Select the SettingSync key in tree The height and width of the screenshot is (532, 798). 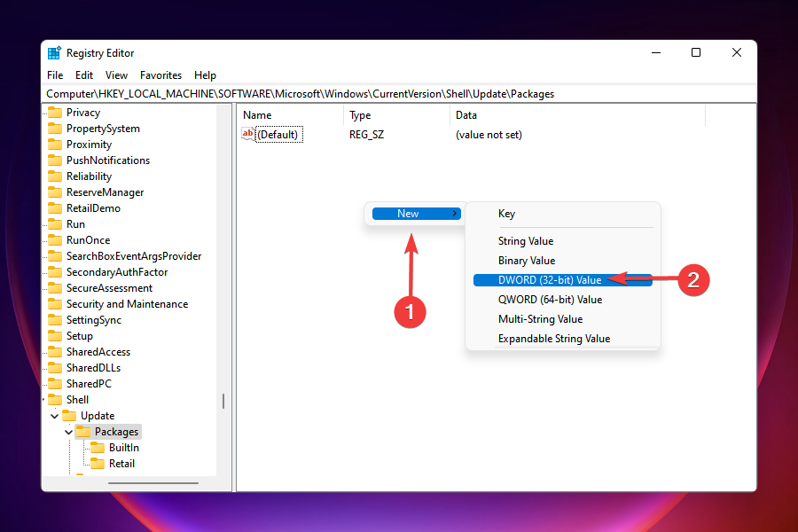(94, 320)
